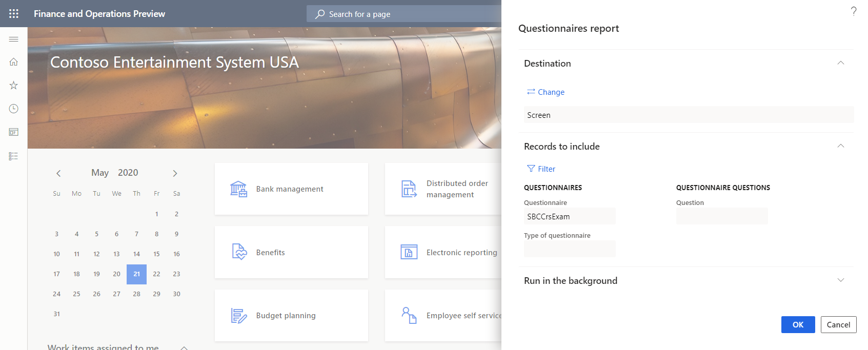
Task: Select May 31 in calendar
Action: [56, 314]
